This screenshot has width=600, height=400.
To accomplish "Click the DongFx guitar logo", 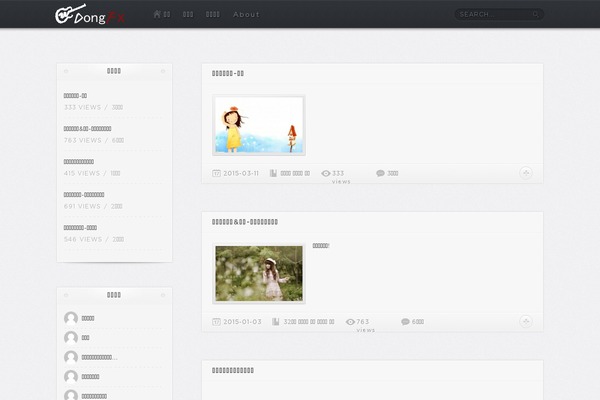I will click(x=90, y=14).
